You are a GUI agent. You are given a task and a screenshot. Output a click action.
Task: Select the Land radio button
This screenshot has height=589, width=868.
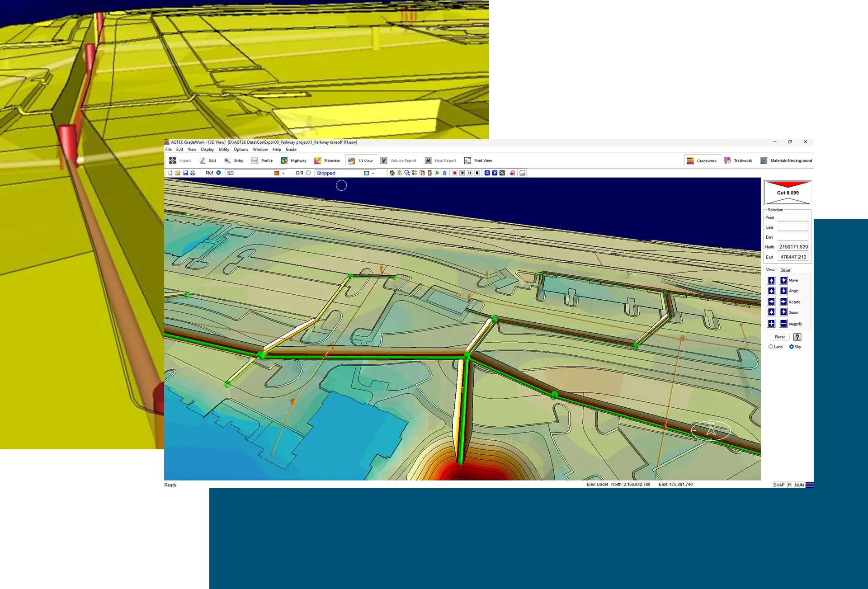click(x=771, y=347)
